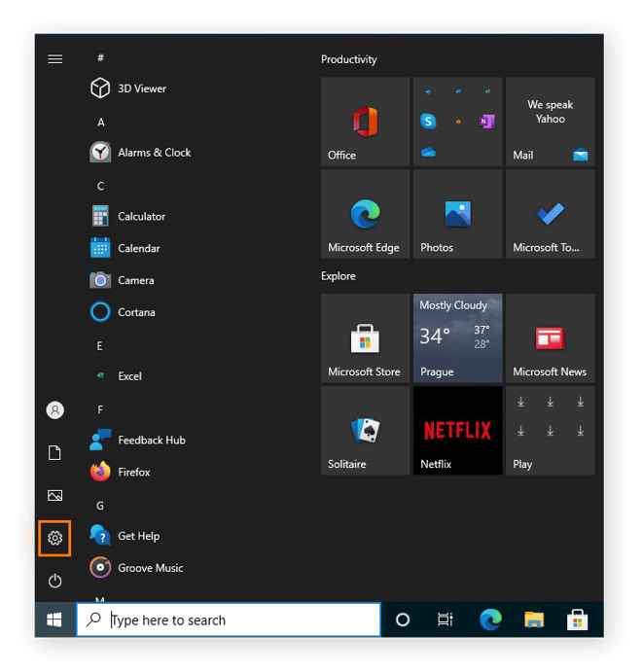Click the '#' letter group header
The image size is (642, 672).
[100, 57]
